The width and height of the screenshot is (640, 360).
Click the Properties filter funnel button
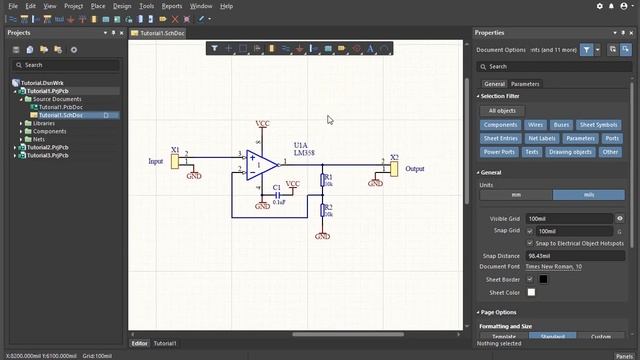pos(586,50)
